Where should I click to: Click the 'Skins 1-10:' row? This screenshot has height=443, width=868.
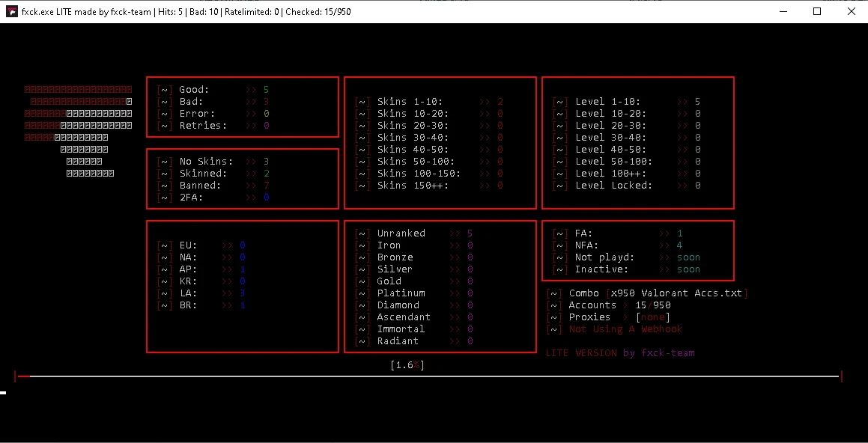point(430,102)
